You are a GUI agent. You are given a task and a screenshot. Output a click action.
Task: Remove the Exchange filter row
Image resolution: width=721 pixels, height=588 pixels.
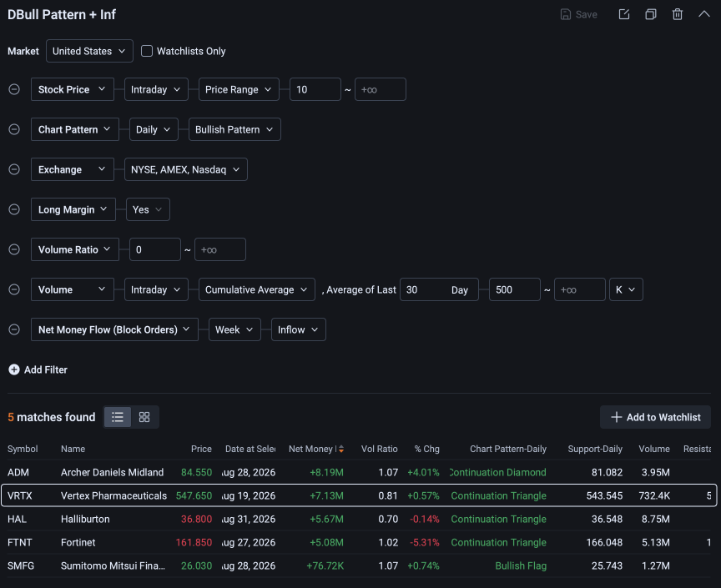14,169
